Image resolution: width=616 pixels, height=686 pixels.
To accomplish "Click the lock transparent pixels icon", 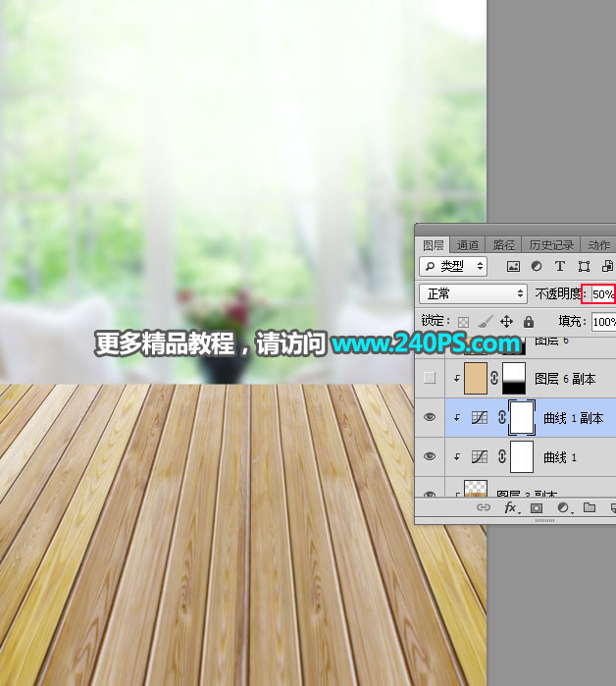I will (x=464, y=321).
